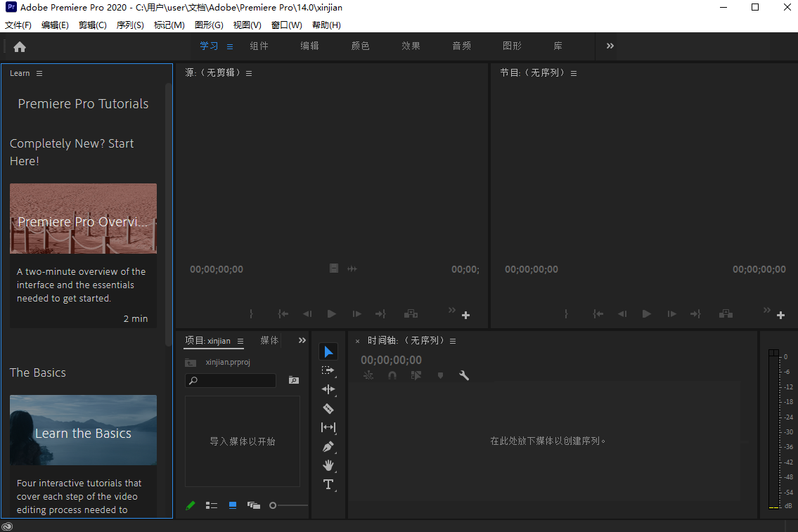This screenshot has width=798, height=532.
Task: Pick the Ripple Edit tool
Action: 328,389
